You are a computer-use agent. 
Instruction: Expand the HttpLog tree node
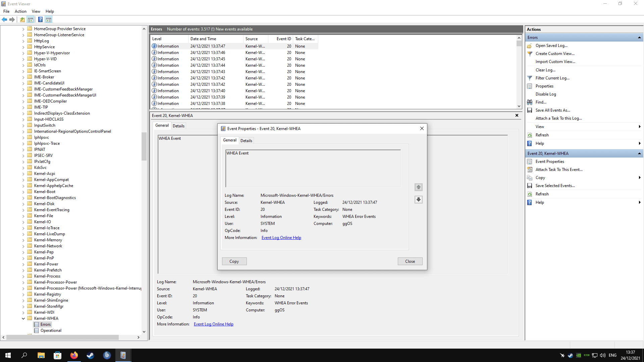pyautogui.click(x=23, y=41)
